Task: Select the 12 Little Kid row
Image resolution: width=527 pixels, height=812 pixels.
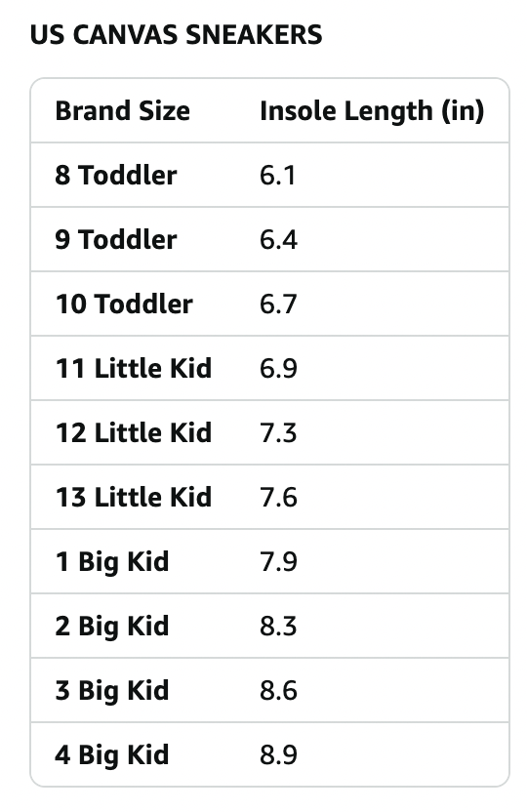Action: coord(269,432)
